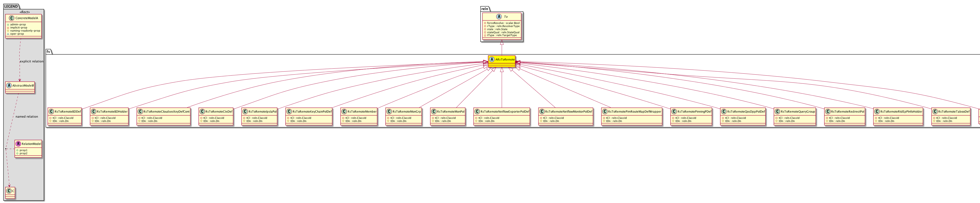Select the RsToRemoteNetflowExporterPolDef class name
Image resolution: width=980 pixels, height=203 pixels.
(505, 112)
